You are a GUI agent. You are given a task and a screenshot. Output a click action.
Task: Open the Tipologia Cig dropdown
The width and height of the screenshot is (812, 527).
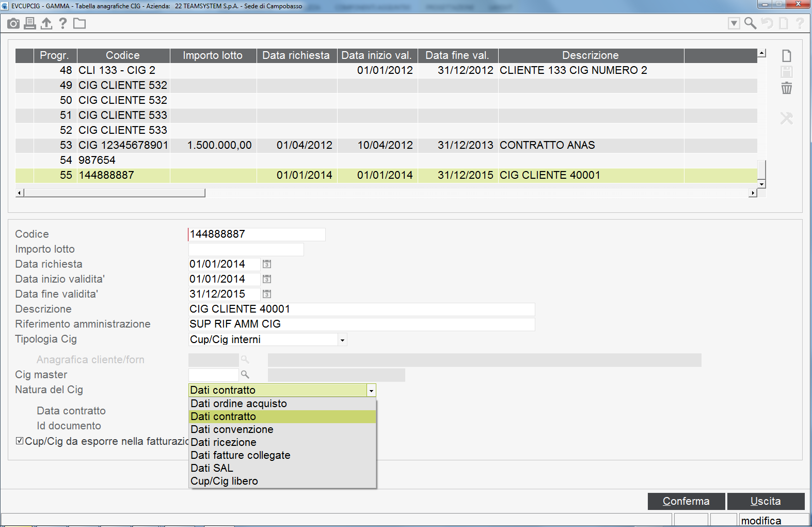coord(342,340)
